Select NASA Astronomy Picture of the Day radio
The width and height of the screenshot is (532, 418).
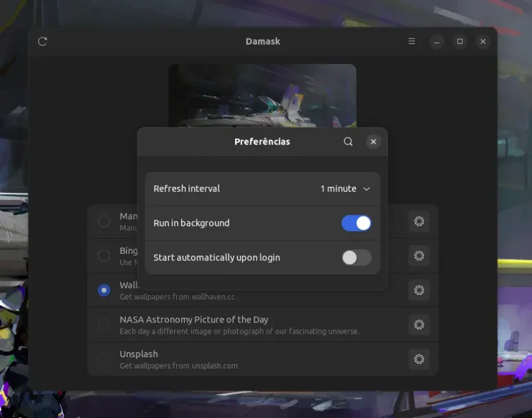104,325
